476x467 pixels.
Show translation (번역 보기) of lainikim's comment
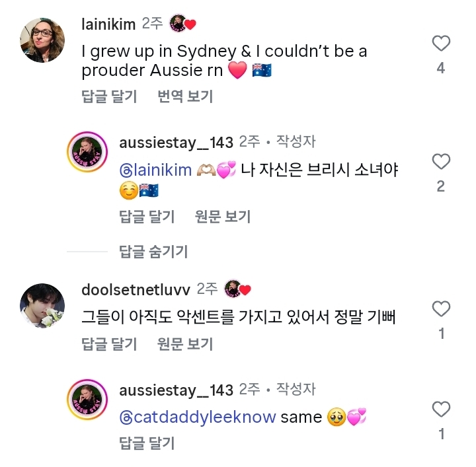tap(185, 96)
